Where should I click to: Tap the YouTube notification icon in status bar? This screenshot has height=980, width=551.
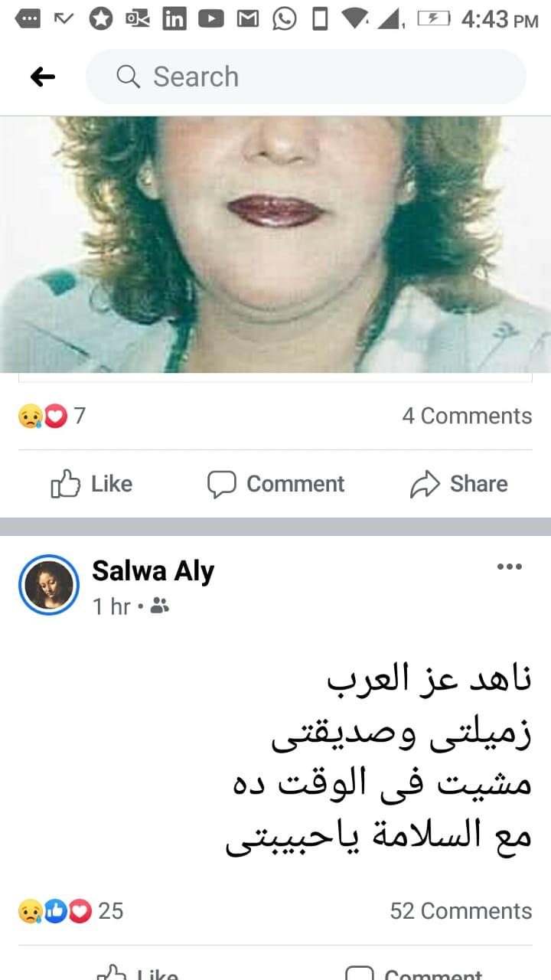pos(211,18)
